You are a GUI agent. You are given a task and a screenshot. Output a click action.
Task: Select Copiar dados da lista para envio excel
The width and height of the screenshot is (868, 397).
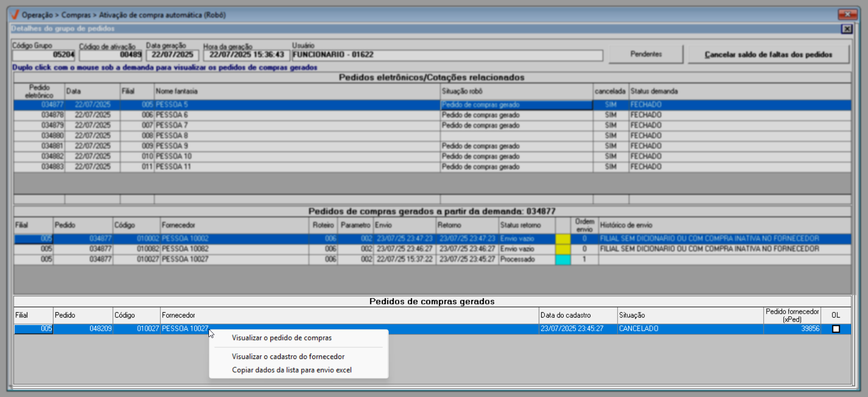291,370
